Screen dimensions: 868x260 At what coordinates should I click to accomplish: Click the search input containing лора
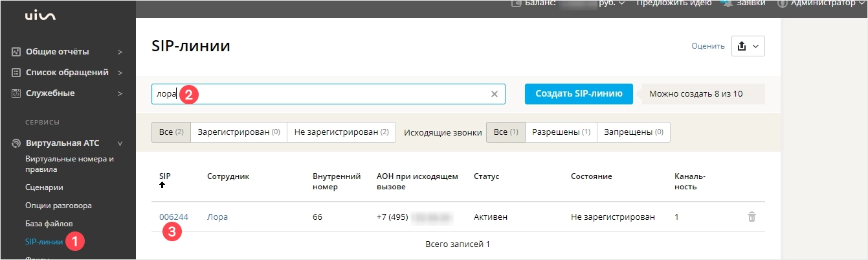pyautogui.click(x=329, y=94)
